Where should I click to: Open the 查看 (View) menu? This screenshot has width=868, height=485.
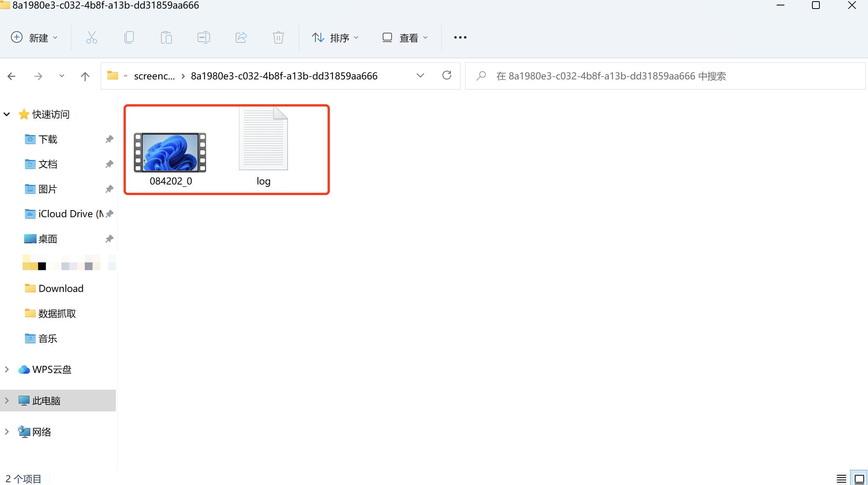(x=405, y=37)
